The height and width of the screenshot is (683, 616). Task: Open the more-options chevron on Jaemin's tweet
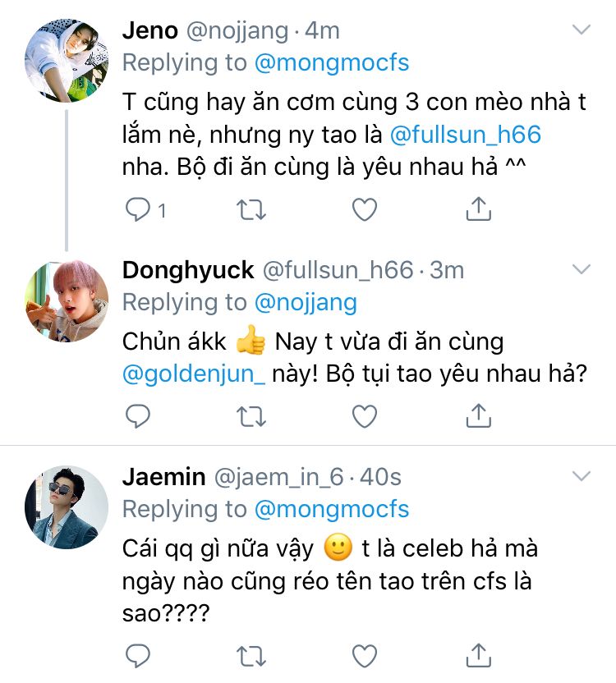(582, 476)
